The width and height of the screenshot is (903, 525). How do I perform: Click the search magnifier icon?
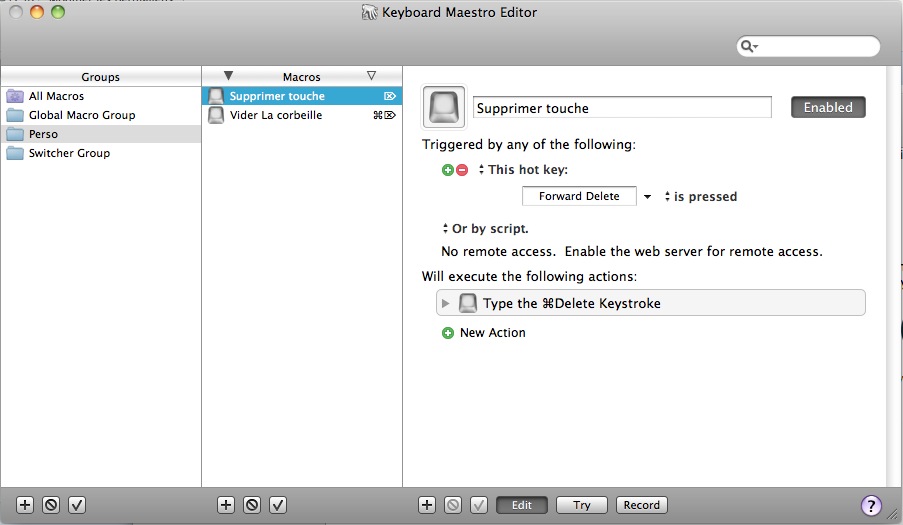coord(748,46)
